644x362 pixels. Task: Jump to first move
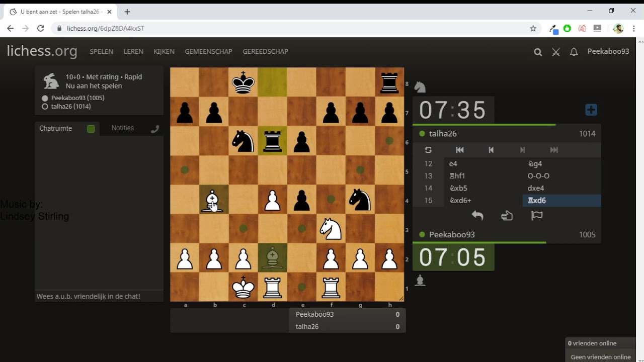pyautogui.click(x=459, y=150)
